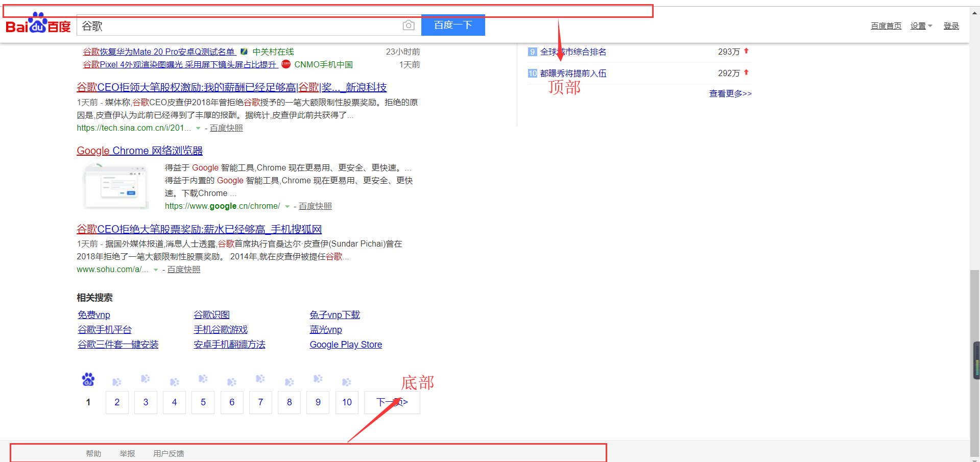Click rank 9 badge in hot list
The image size is (980, 462).
point(533,52)
